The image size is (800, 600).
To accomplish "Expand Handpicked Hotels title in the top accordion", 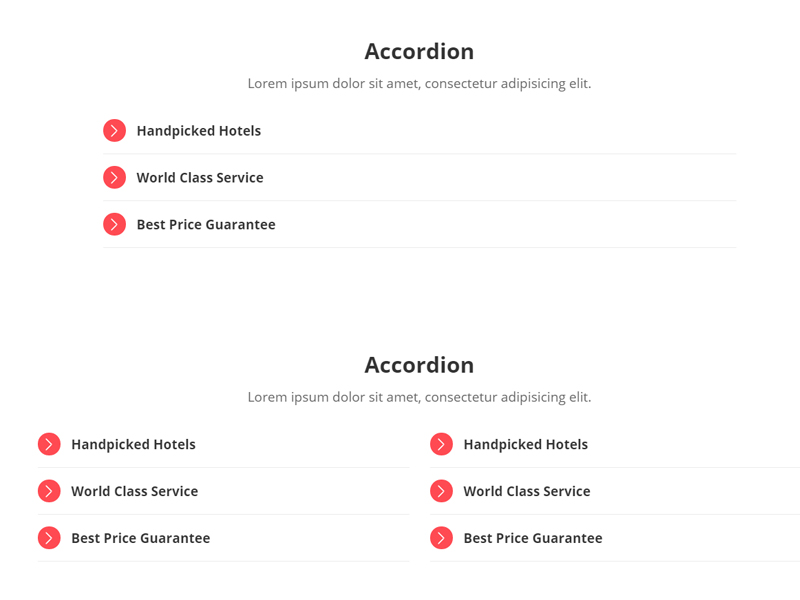I will pos(198,131).
